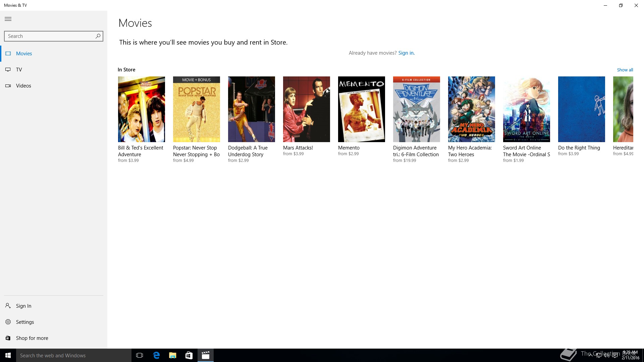This screenshot has width=644, height=362.
Task: Open the Do the Right Thing poster
Action: (582, 109)
